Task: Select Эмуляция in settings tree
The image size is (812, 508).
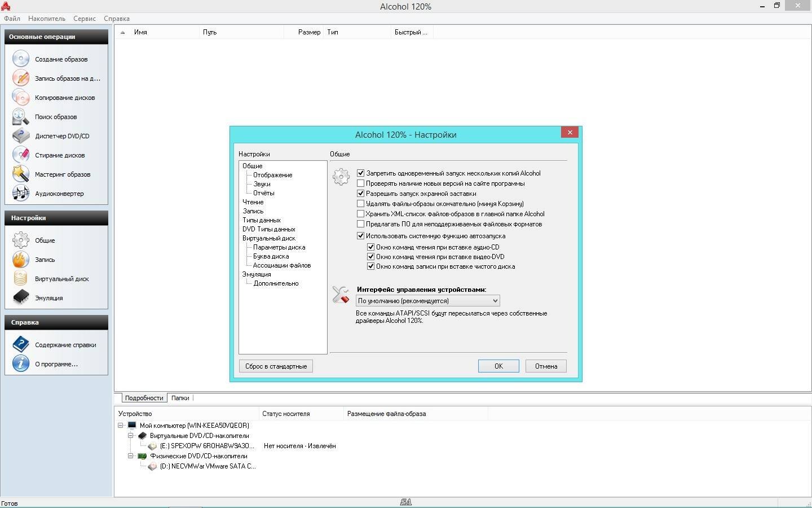Action: [x=257, y=274]
